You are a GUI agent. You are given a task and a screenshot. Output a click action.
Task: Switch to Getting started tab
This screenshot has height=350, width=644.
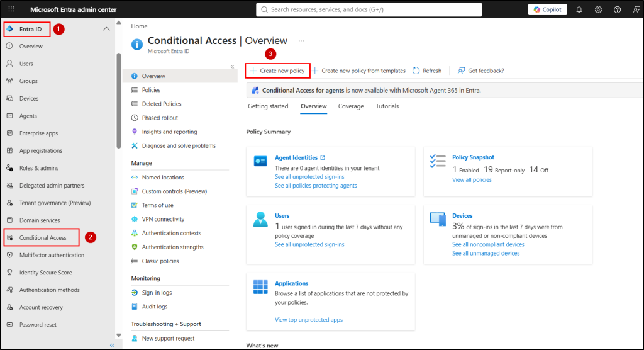(268, 106)
